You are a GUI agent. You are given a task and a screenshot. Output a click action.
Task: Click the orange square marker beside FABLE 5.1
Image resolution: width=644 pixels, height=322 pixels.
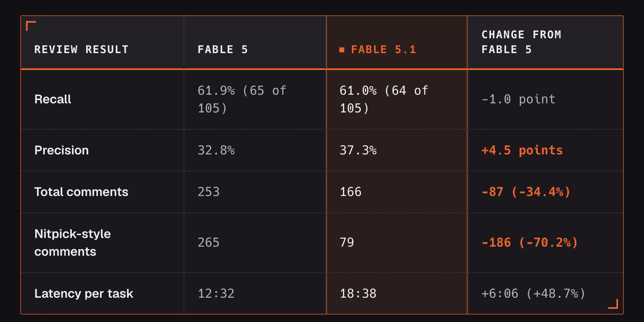(342, 50)
